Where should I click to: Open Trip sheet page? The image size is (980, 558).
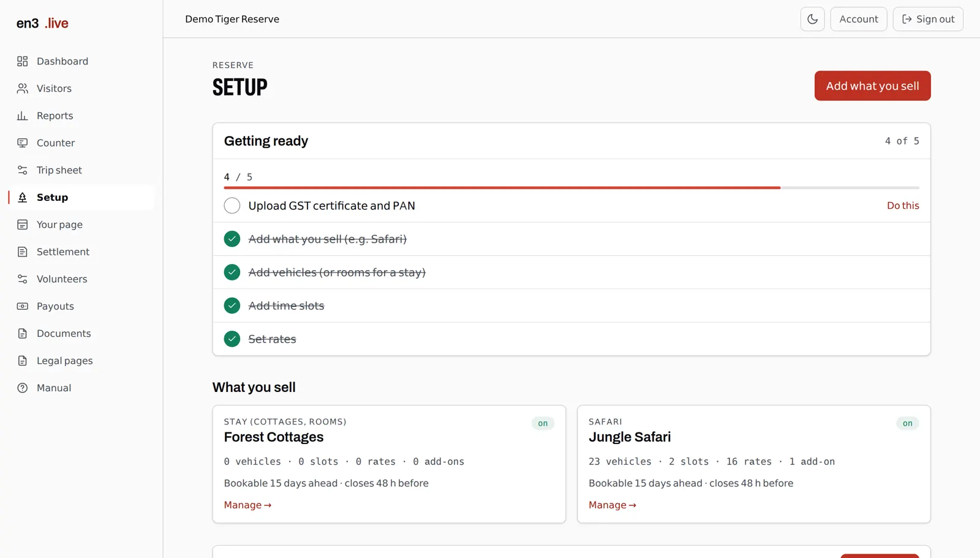click(82, 170)
